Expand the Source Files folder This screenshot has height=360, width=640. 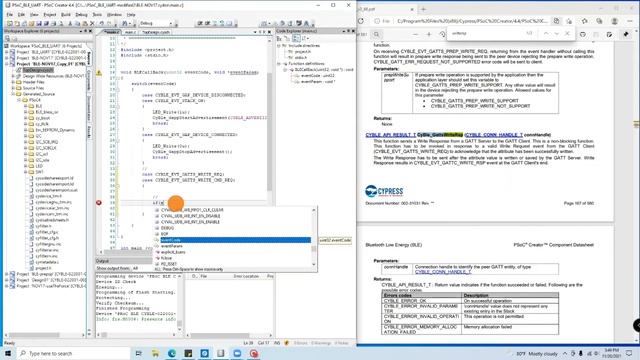click(13, 88)
